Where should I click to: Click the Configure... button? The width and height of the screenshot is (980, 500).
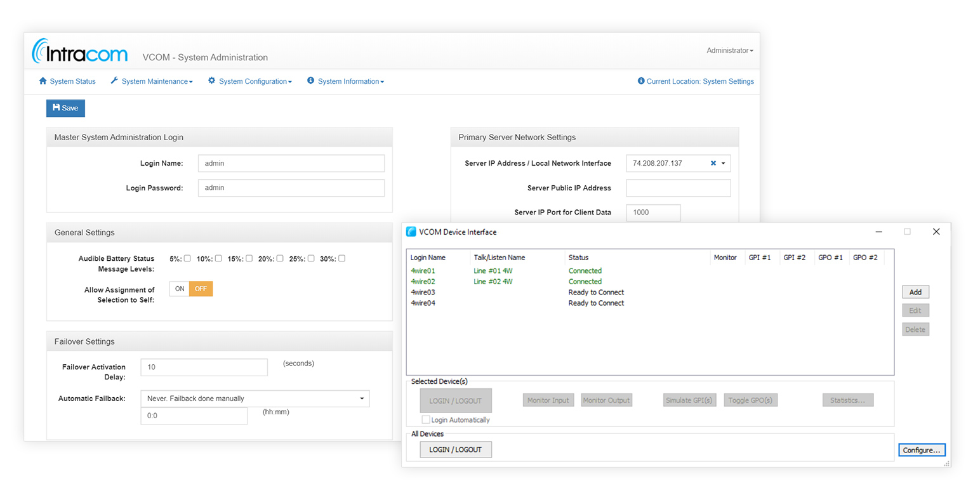pyautogui.click(x=922, y=450)
